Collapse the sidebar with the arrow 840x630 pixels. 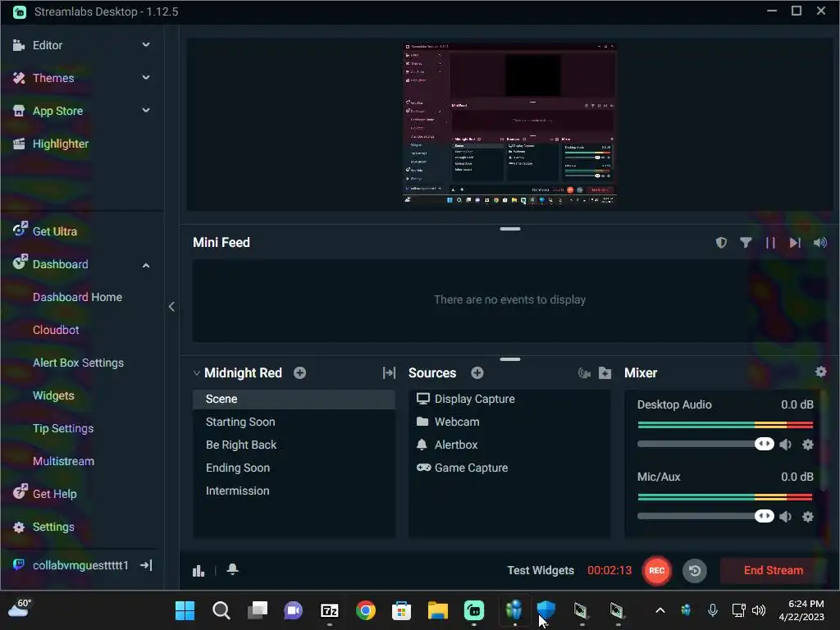[x=171, y=307]
